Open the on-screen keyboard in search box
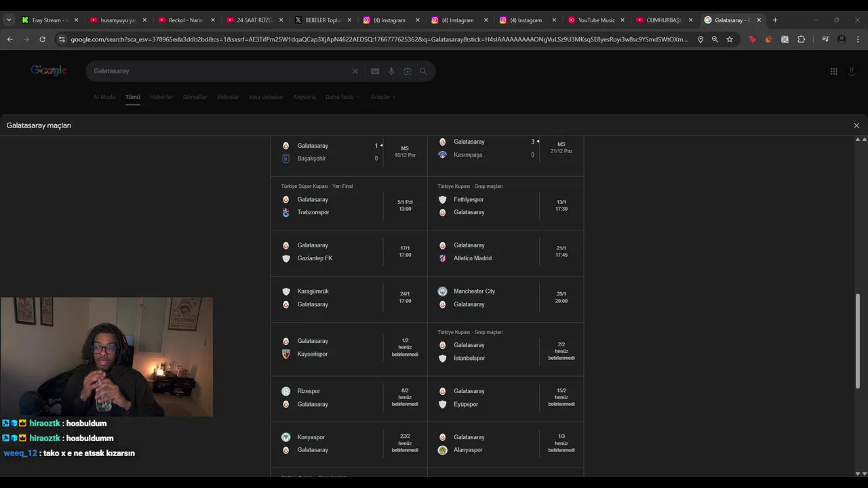The image size is (868, 488). (x=375, y=71)
